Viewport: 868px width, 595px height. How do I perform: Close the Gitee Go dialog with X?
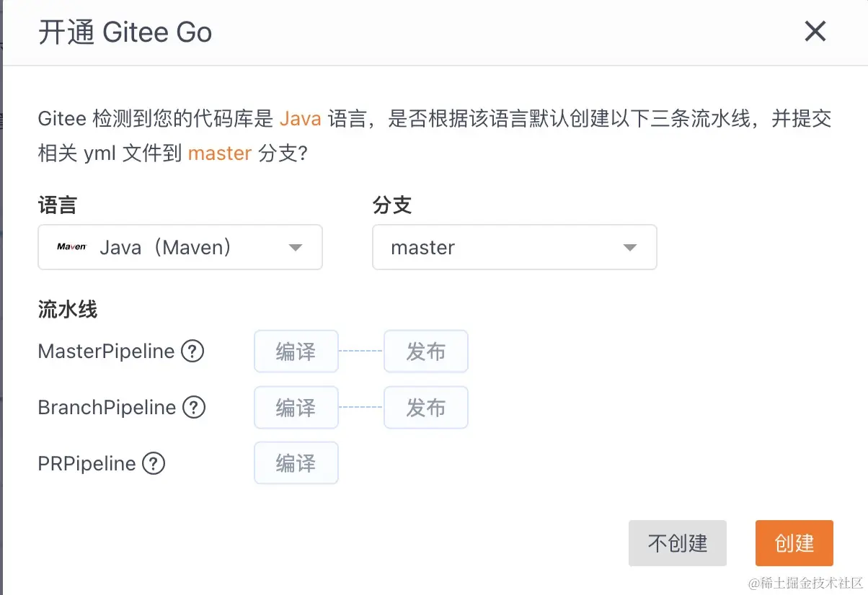click(815, 32)
